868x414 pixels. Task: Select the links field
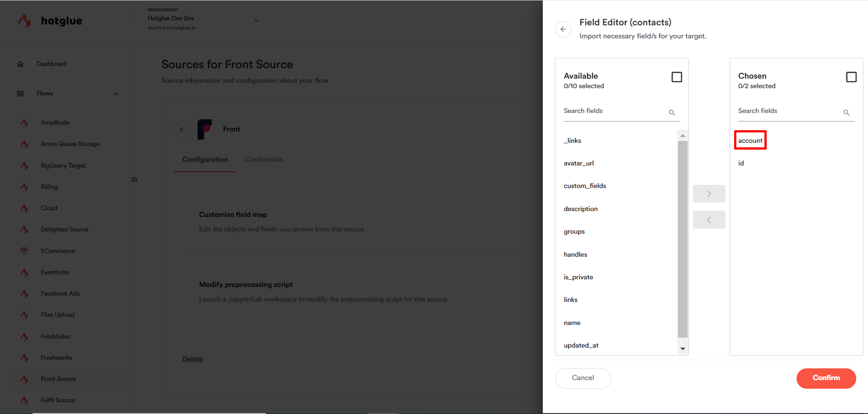pos(570,300)
